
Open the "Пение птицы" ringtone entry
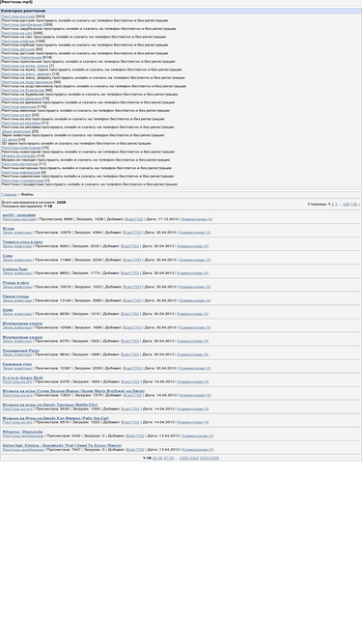pos(16,296)
